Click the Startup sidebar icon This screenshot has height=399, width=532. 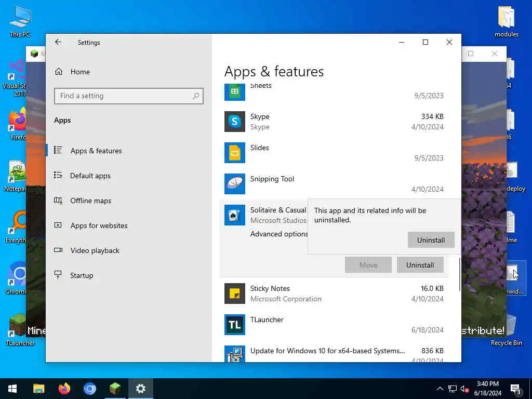click(58, 275)
